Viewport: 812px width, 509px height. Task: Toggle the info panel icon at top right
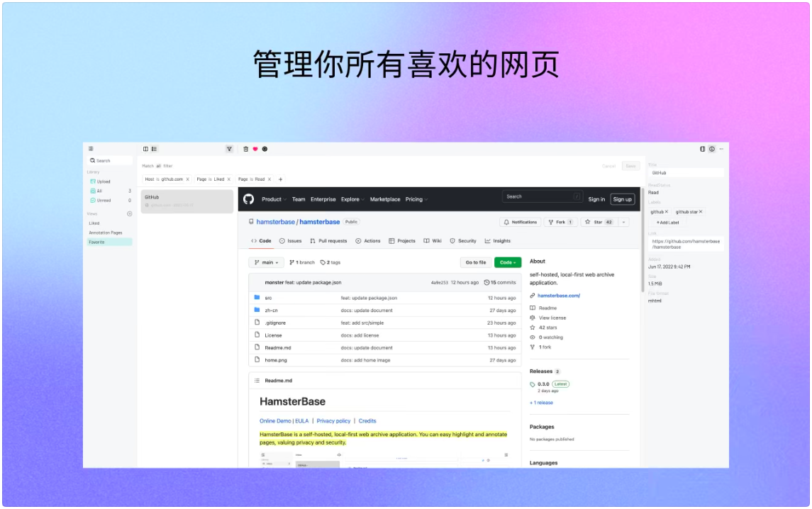click(x=712, y=149)
